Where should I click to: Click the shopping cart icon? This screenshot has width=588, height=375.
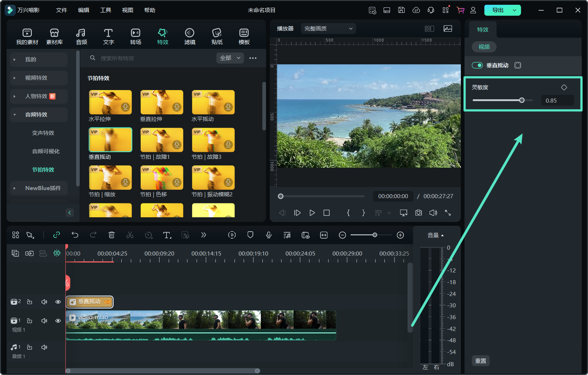[460, 10]
